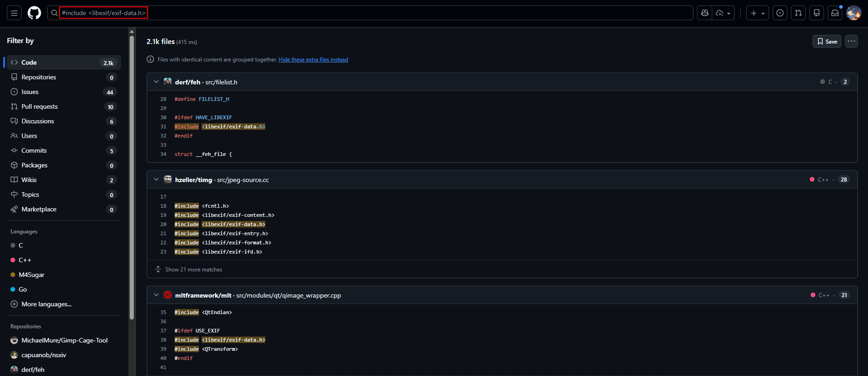Open pull requests icon in header
The height and width of the screenshot is (376, 868).
pos(798,13)
